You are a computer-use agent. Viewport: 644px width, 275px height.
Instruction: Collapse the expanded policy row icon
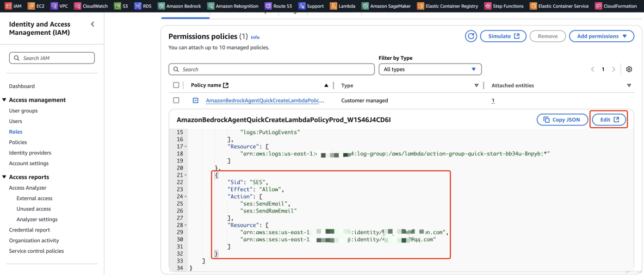coord(196,100)
